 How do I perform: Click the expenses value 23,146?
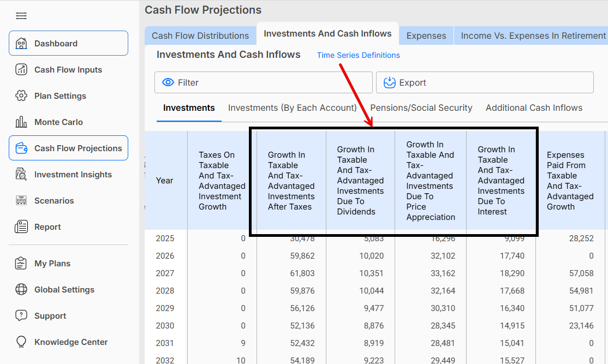coord(581,326)
